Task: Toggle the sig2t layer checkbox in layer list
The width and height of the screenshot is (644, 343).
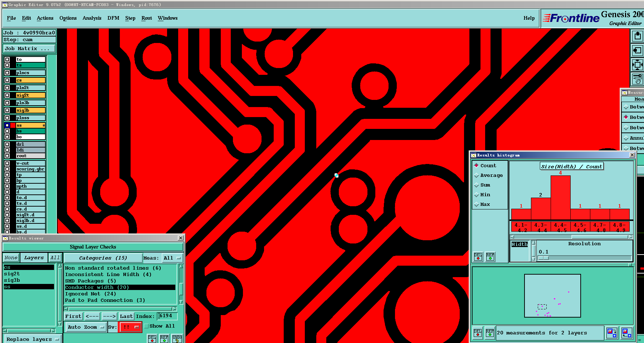Action: click(x=7, y=95)
